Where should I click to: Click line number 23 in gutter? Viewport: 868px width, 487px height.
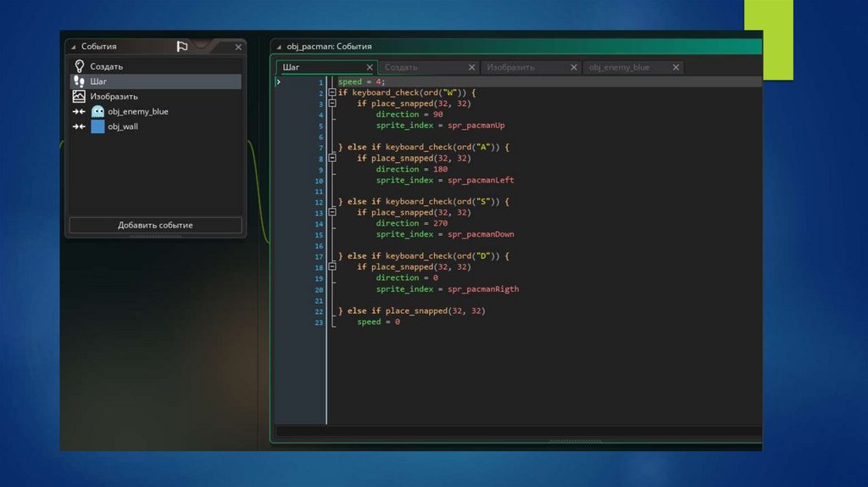[x=319, y=322]
